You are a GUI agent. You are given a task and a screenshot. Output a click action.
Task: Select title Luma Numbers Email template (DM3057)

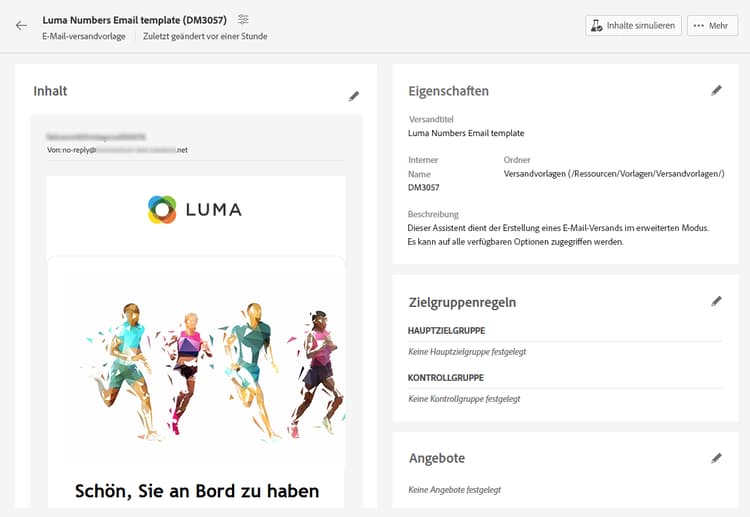pyautogui.click(x=134, y=20)
